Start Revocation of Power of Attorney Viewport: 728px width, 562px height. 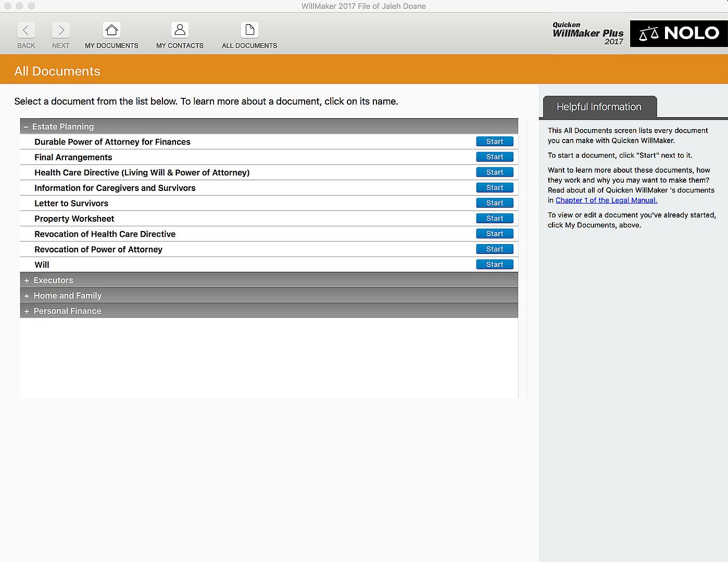pos(495,249)
